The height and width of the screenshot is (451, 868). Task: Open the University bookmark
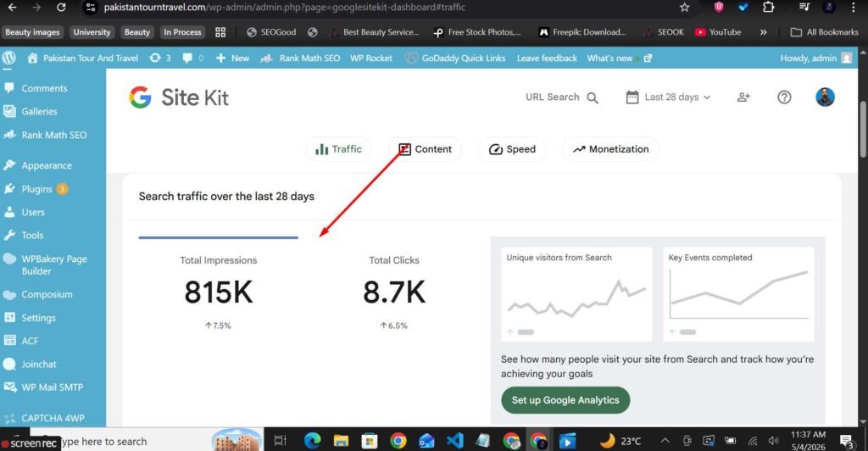[x=92, y=32]
